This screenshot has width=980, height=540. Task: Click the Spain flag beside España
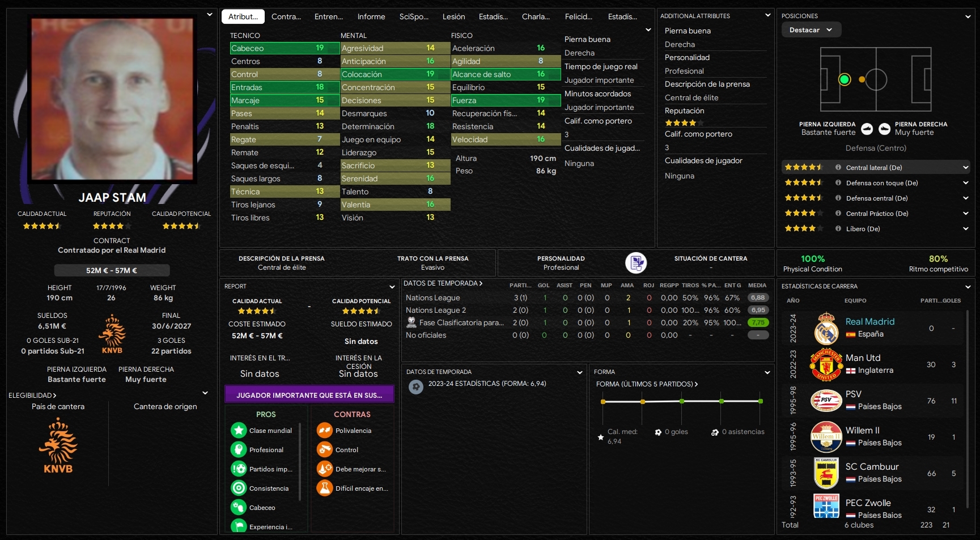pos(850,334)
